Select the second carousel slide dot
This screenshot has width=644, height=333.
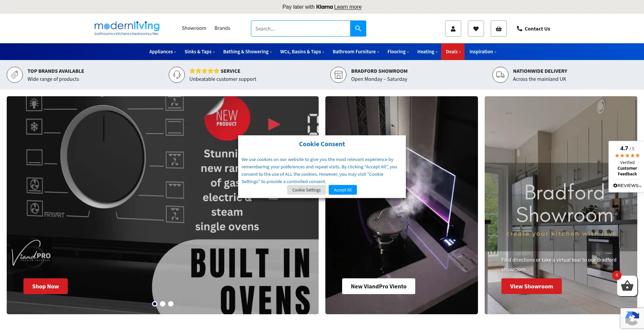coord(163,303)
